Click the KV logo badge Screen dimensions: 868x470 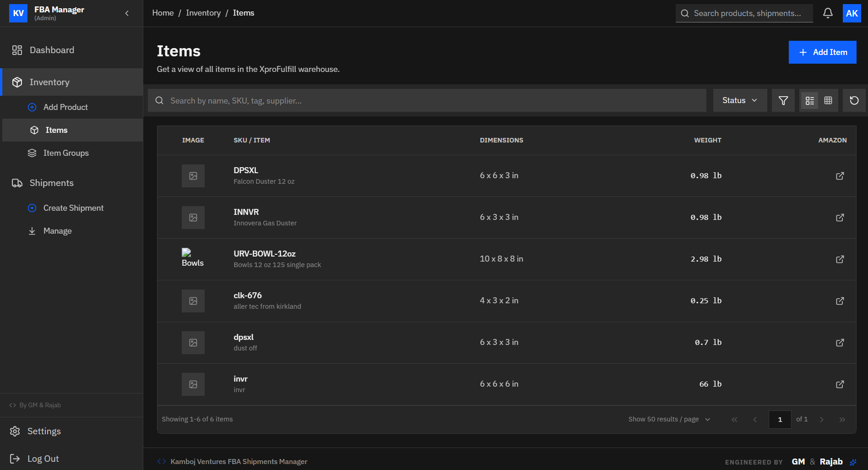tap(18, 13)
